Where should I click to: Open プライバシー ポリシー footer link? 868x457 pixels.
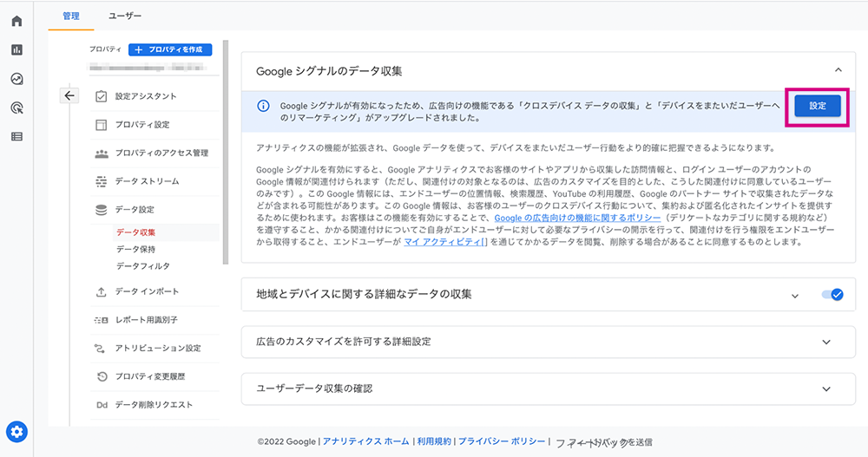point(502,441)
